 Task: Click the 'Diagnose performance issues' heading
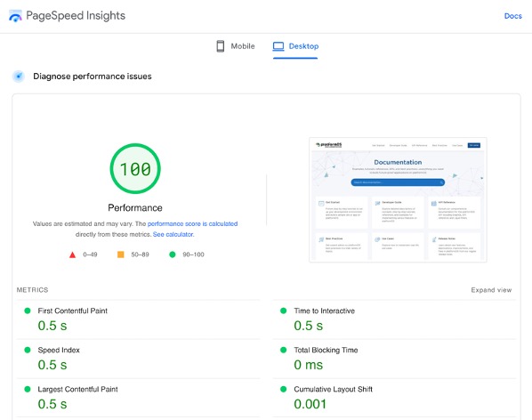(x=93, y=77)
